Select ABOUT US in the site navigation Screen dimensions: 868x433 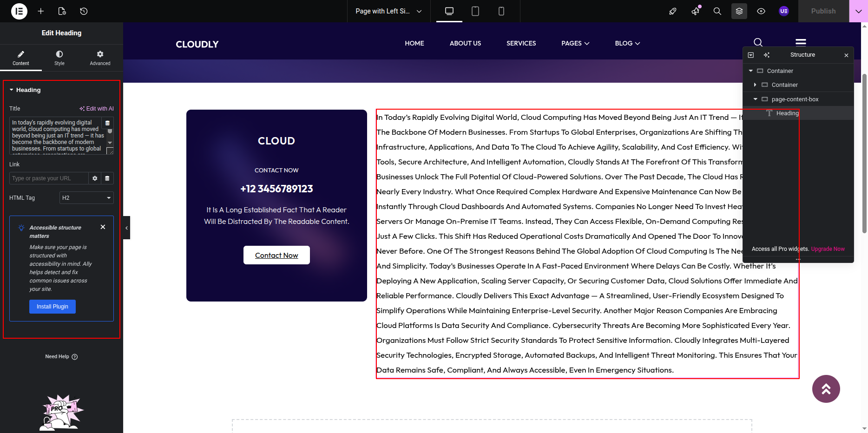click(465, 43)
